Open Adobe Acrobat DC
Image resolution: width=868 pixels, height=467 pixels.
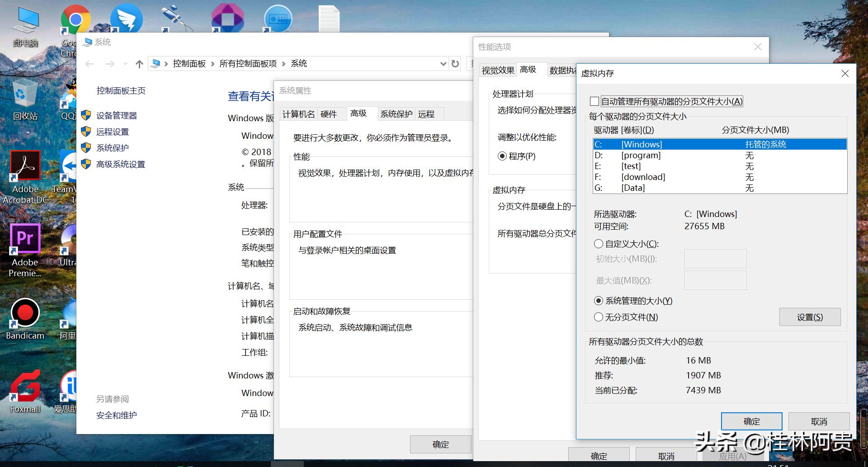tap(25, 165)
